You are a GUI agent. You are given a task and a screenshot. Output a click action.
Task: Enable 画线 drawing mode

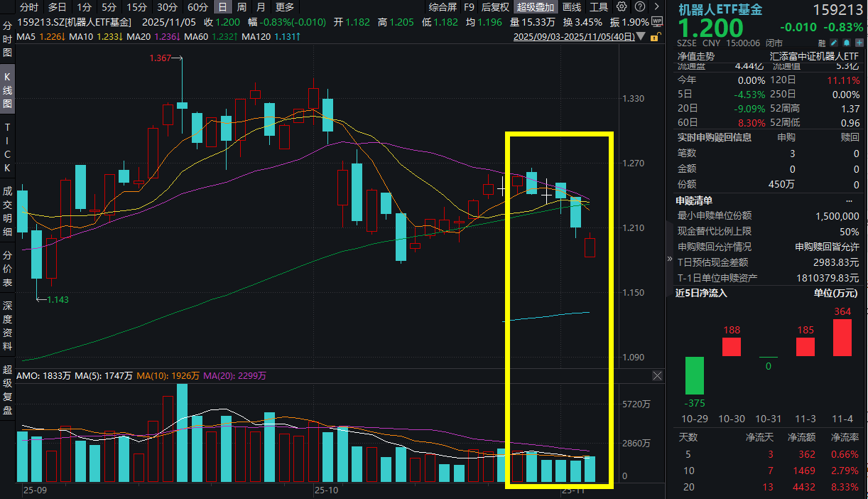point(570,8)
